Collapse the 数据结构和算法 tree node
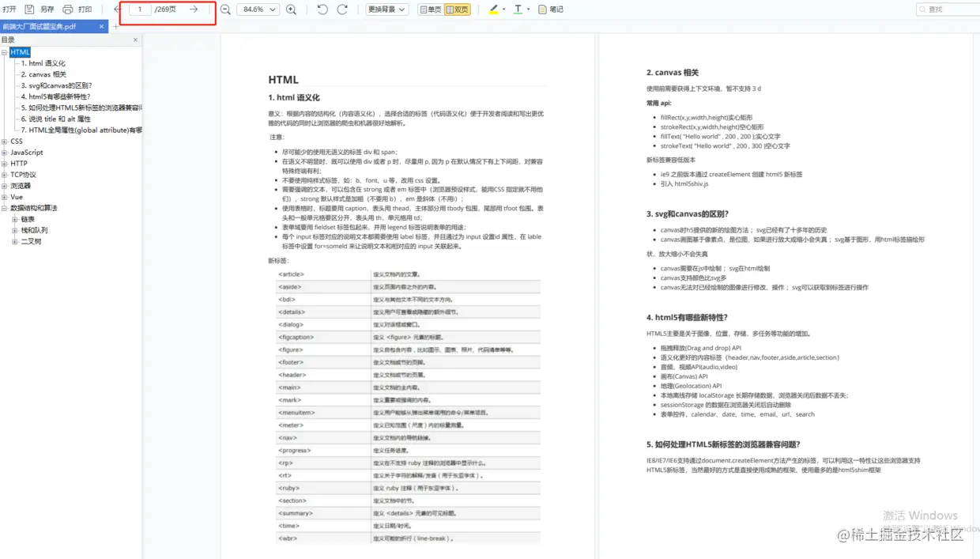Viewport: 980px width, 559px height. click(x=5, y=208)
